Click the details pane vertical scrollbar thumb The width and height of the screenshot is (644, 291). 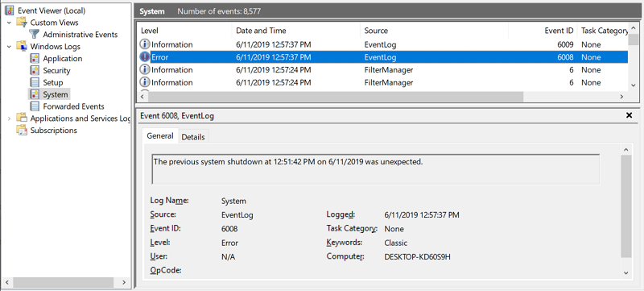(x=626, y=206)
